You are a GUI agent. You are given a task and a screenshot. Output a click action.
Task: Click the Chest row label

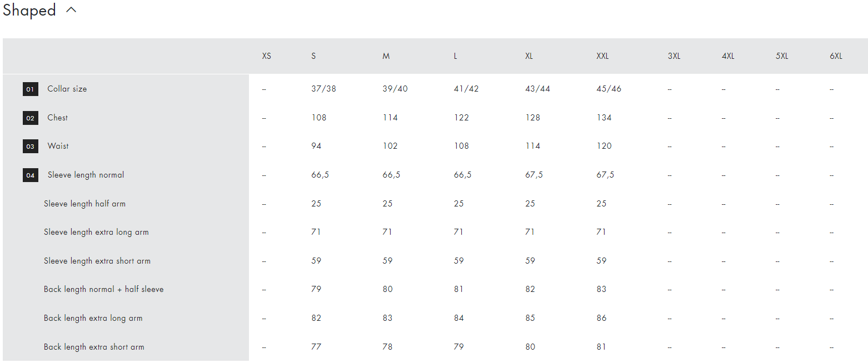coord(58,118)
